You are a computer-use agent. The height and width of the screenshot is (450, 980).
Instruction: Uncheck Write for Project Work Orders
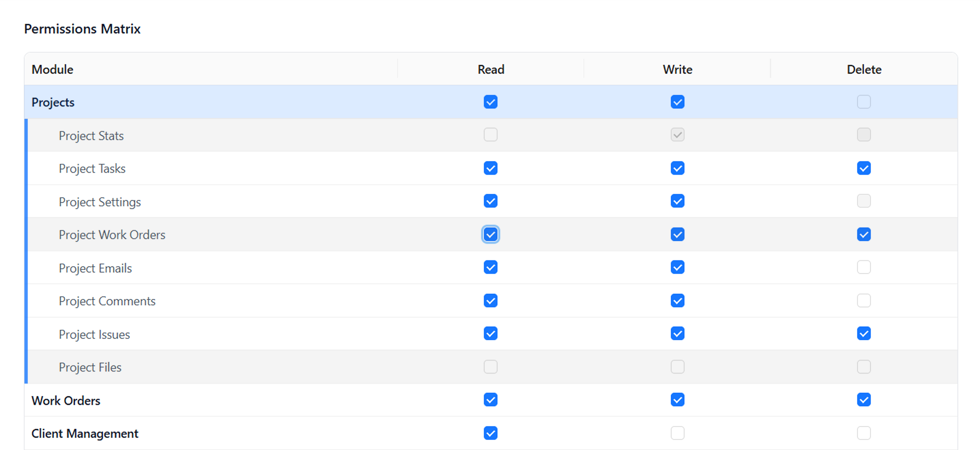point(677,234)
